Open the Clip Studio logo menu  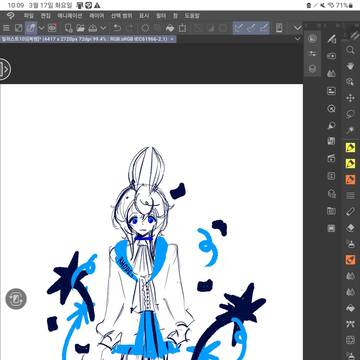coord(10,16)
